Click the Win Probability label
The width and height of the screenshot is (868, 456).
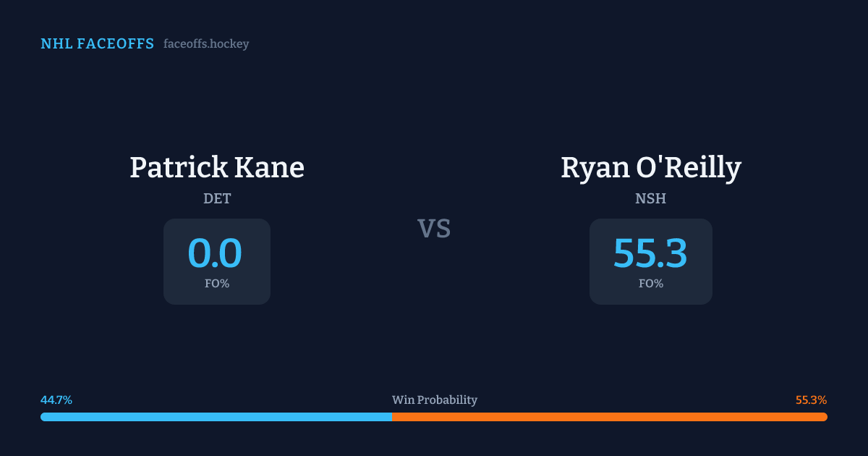pos(435,400)
